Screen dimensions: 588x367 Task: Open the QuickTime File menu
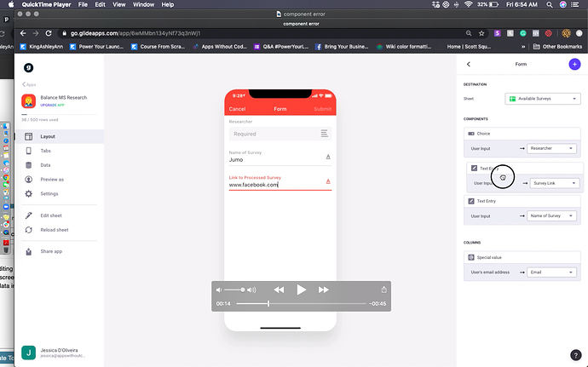(83, 4)
